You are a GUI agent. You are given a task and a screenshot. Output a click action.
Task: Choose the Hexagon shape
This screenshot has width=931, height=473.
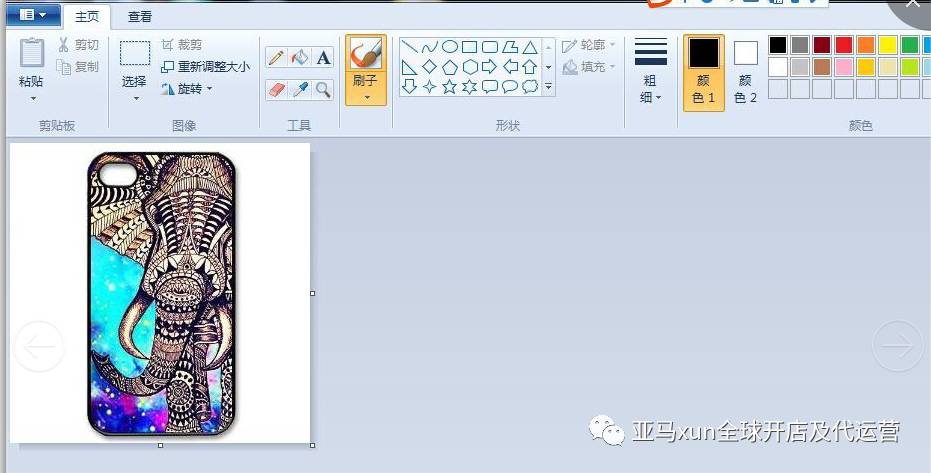[x=470, y=67]
